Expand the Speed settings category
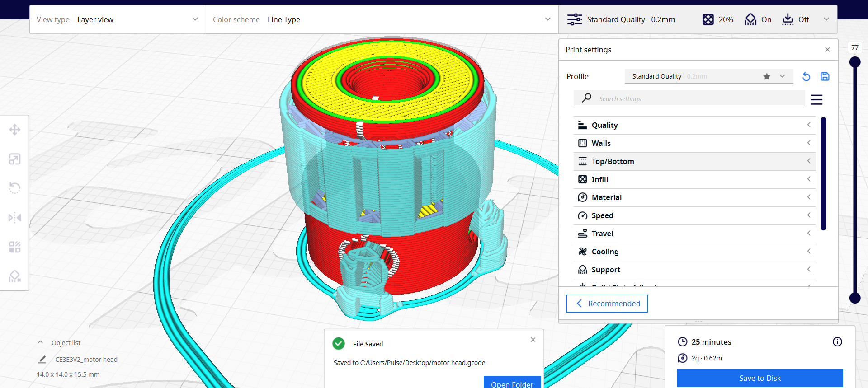Screen dimensions: 868x388 click(x=694, y=215)
